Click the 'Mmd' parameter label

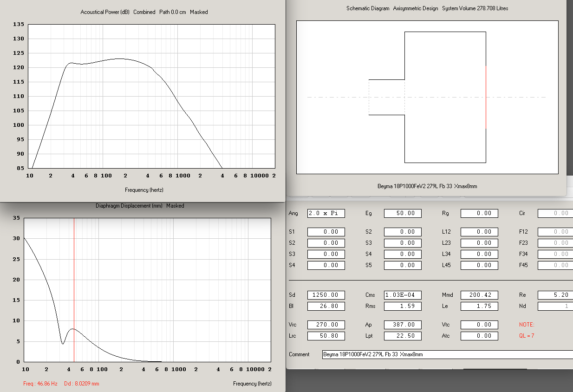click(448, 295)
